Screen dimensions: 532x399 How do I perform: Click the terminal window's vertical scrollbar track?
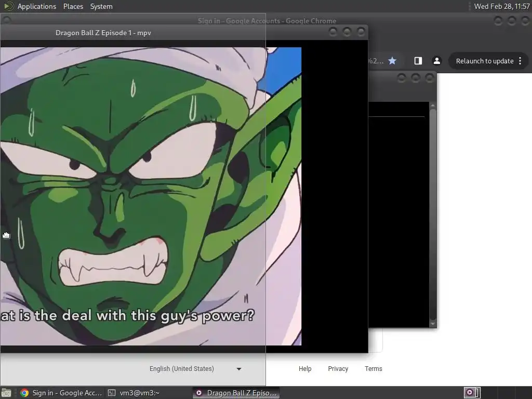(433, 215)
